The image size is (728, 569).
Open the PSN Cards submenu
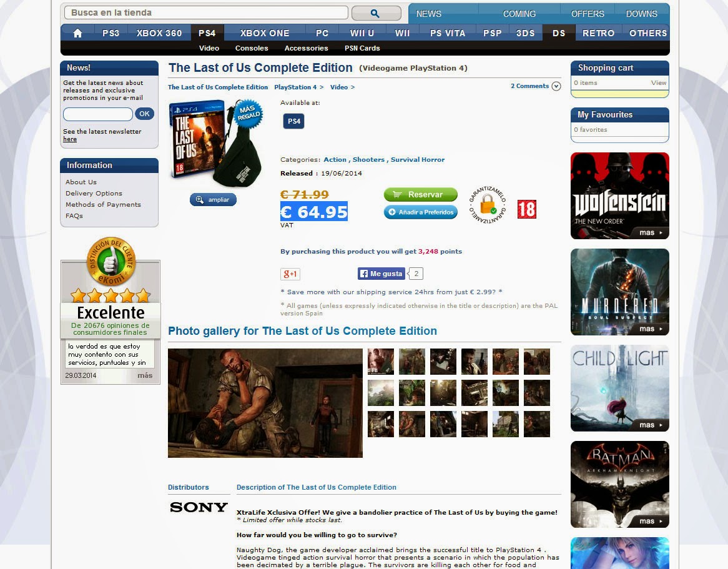tap(362, 48)
